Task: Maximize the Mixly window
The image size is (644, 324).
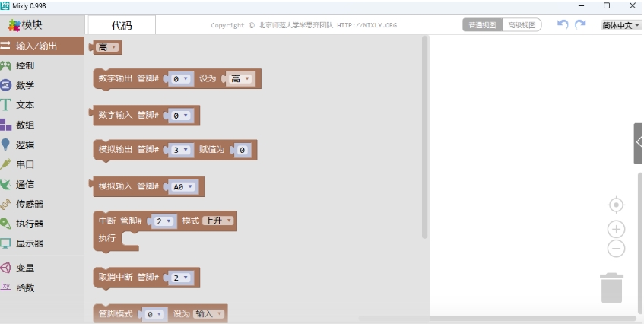Action: tap(607, 6)
